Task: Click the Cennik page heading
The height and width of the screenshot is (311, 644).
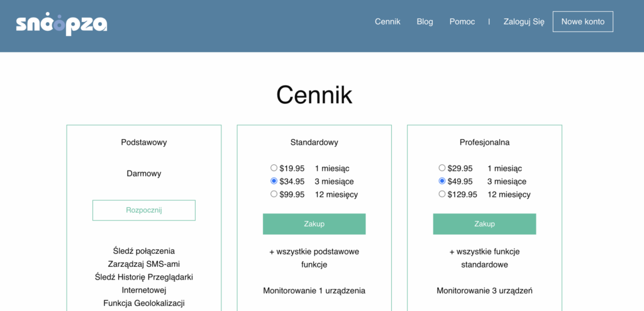Action: (314, 95)
